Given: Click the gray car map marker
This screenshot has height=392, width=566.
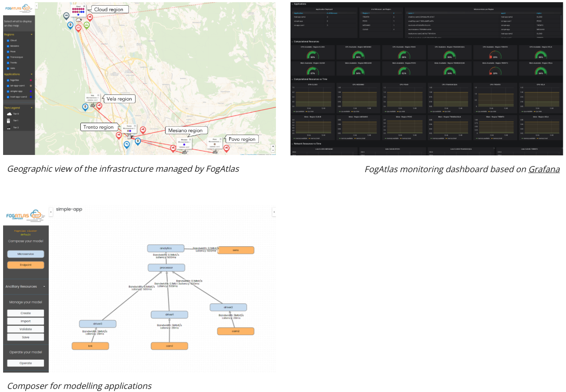Looking at the screenshot, I should click(66, 15).
